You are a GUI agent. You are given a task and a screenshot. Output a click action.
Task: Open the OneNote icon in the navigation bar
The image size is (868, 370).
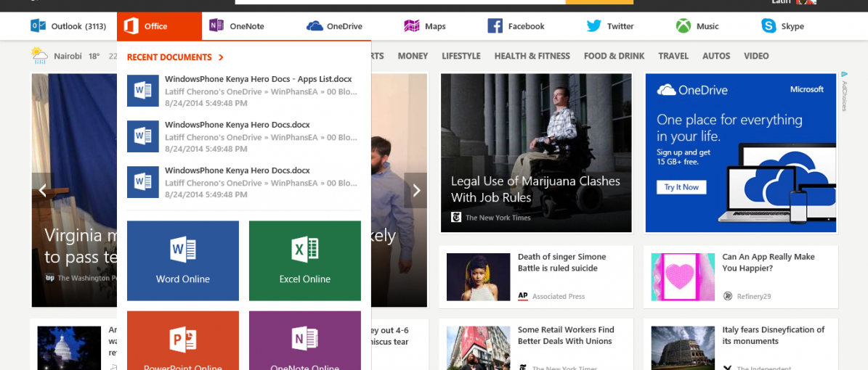point(216,25)
